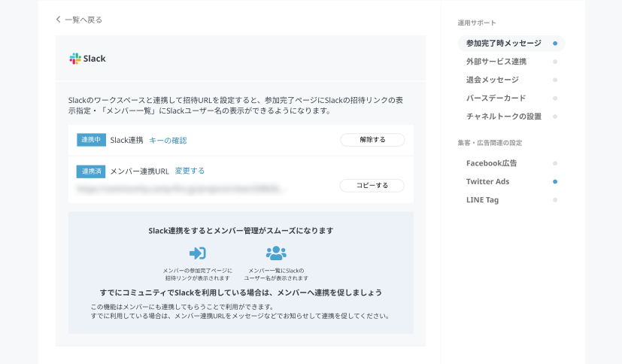This screenshot has height=364, width=622.
Task: Click status dot beside 参加完了時メッセージ
Action: point(555,44)
